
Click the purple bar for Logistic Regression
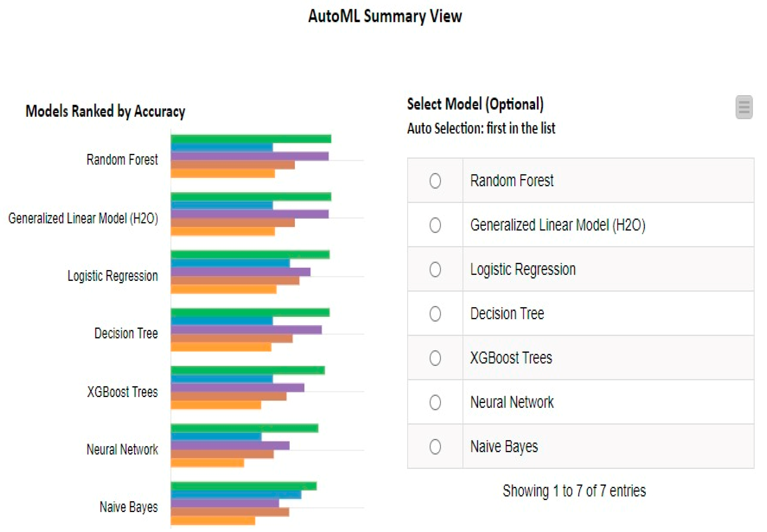tap(240, 272)
